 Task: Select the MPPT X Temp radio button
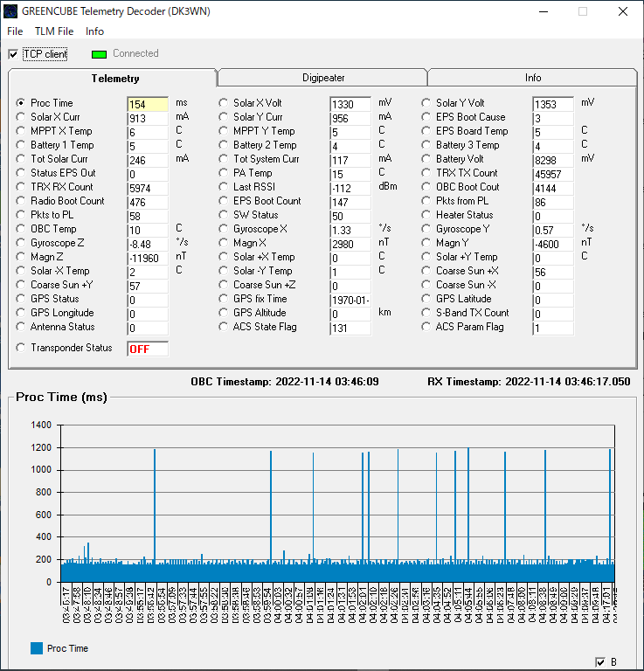click(x=20, y=131)
